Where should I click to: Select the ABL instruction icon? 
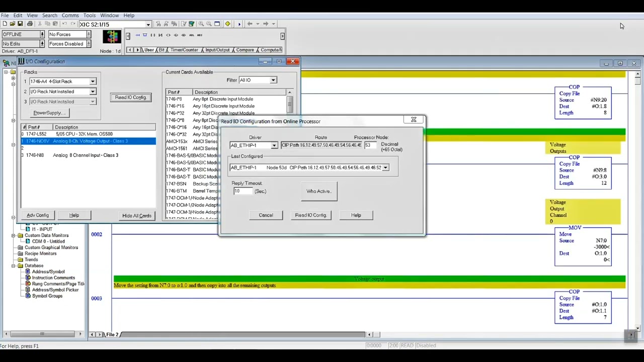coord(192,35)
